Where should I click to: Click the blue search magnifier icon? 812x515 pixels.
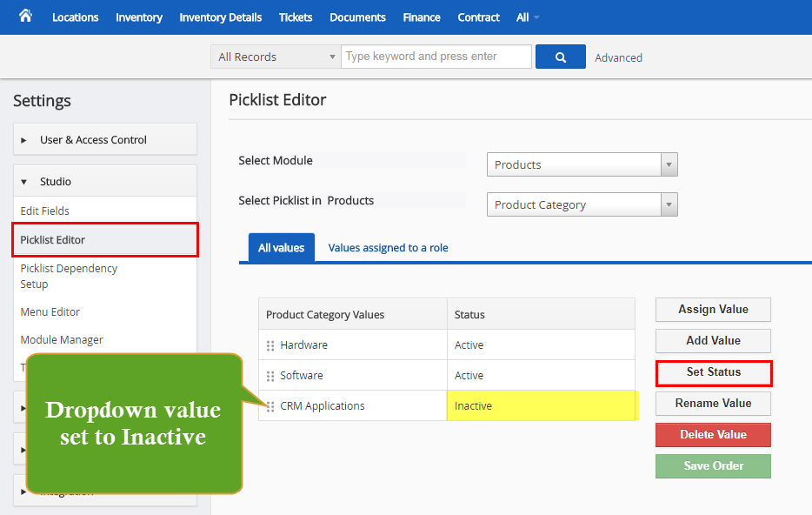[x=560, y=57]
